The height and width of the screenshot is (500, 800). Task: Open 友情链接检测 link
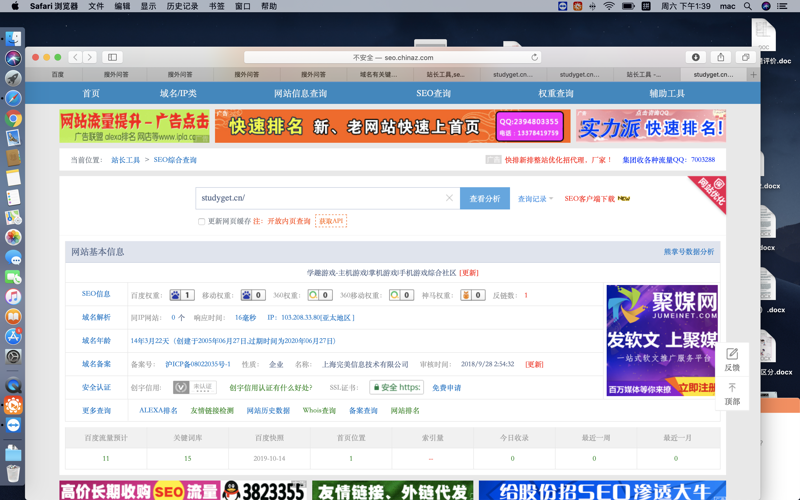(212, 410)
